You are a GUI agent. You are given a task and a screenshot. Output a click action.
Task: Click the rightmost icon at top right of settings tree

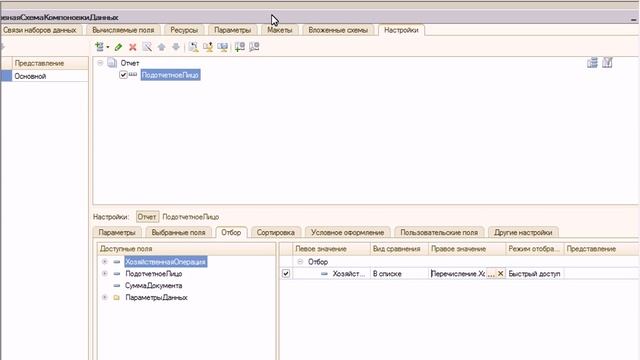coord(607,62)
